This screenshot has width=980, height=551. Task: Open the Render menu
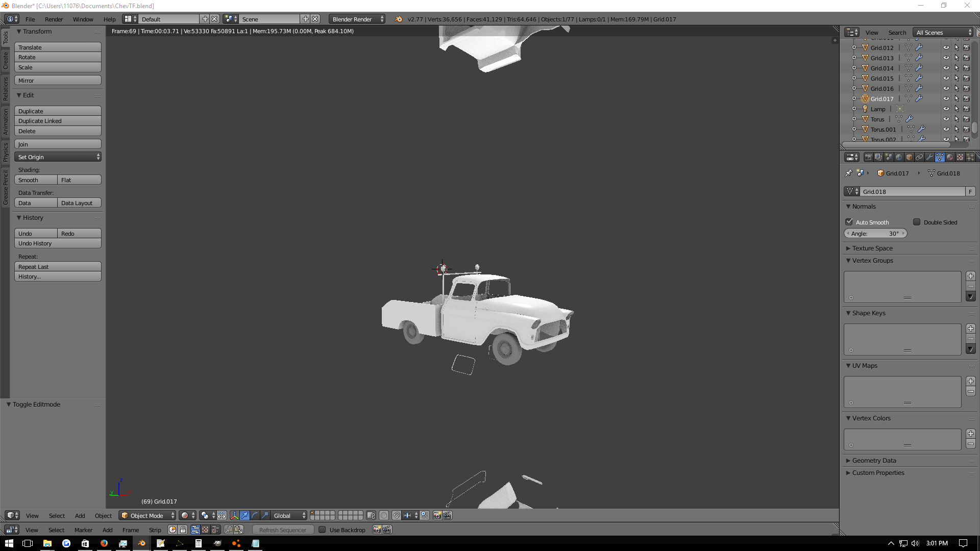[54, 19]
